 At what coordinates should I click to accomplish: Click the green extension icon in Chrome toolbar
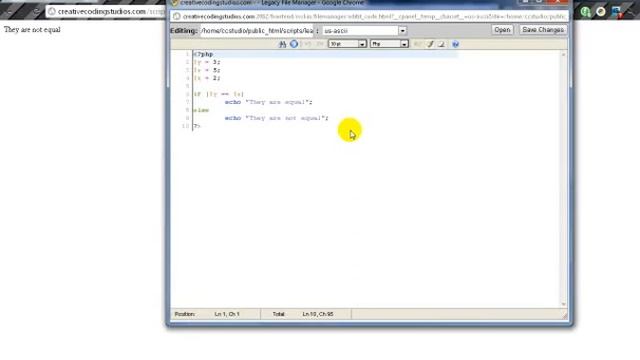586,11
